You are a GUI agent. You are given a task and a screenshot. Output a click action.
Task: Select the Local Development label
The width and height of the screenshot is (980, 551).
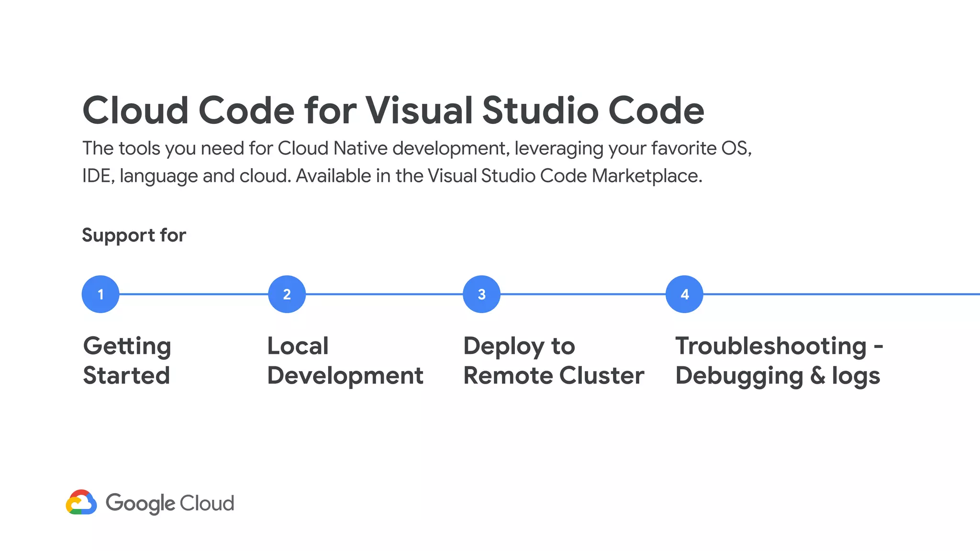pyautogui.click(x=345, y=361)
